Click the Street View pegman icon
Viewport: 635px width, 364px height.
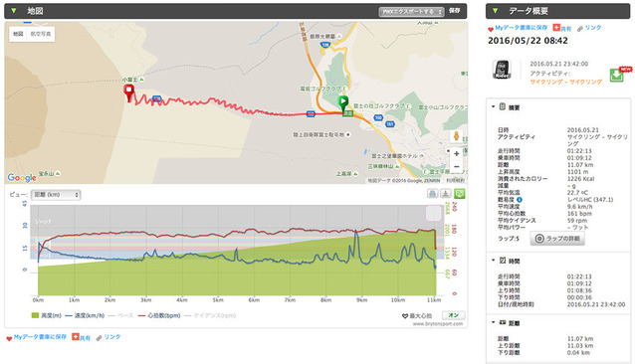tap(456, 136)
